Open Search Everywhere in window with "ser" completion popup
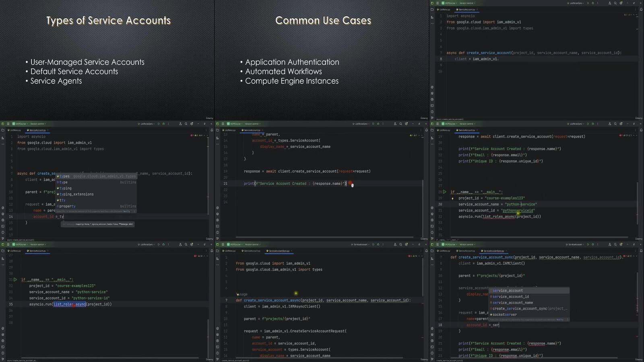 (615, 244)
